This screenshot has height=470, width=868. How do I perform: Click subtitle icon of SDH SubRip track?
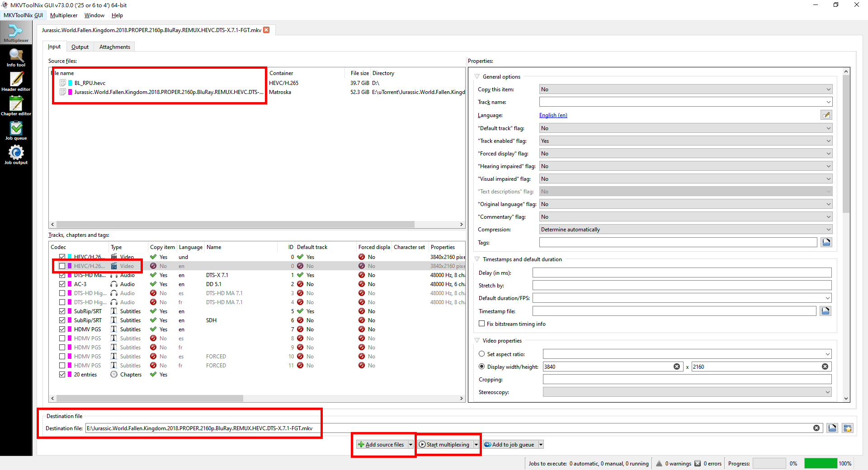(114, 320)
